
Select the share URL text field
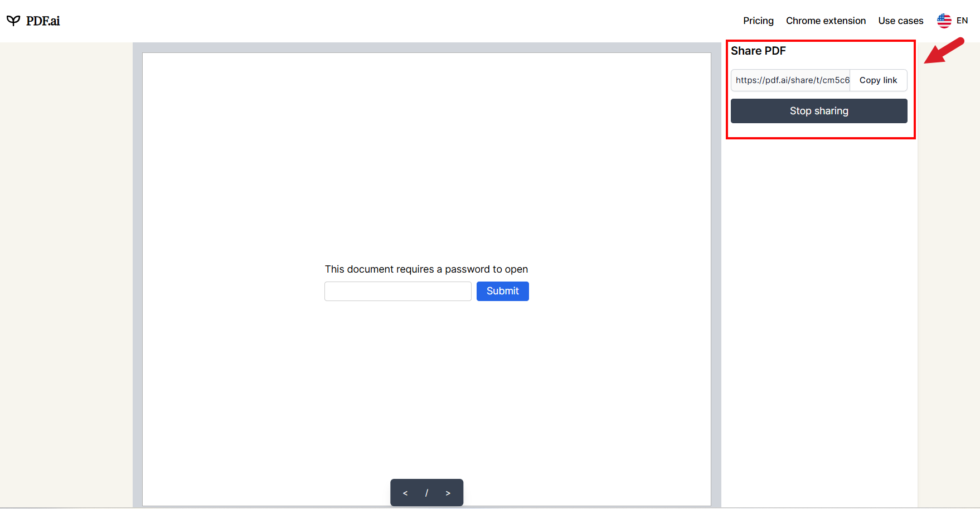pyautogui.click(x=790, y=80)
